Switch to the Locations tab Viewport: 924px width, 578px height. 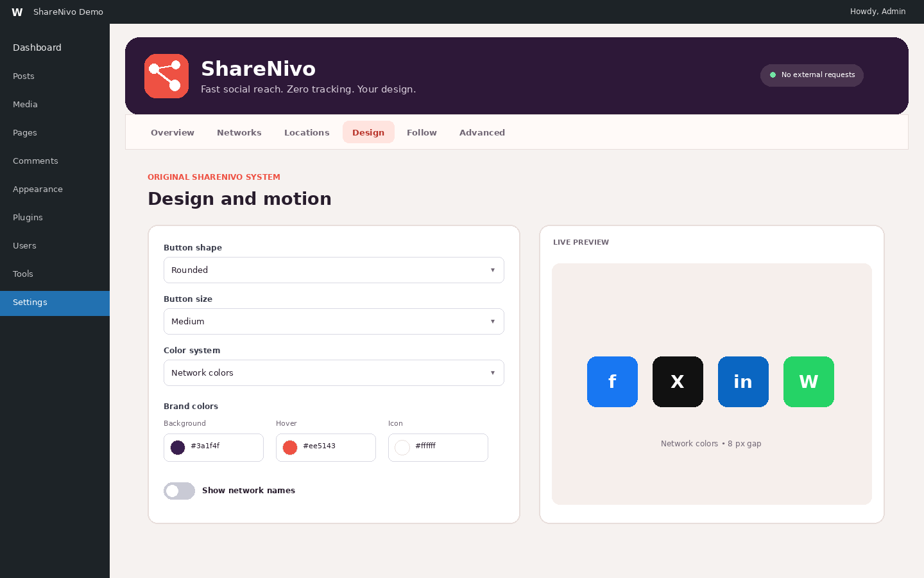[307, 132]
